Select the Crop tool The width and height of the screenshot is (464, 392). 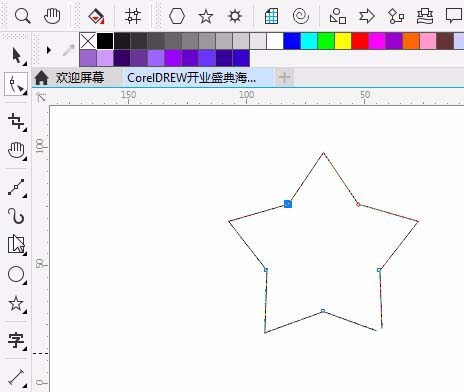tap(16, 121)
